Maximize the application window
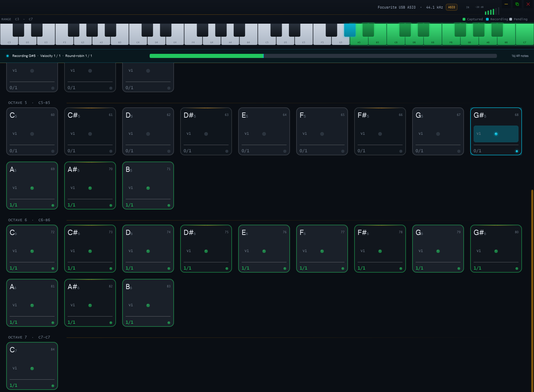The image size is (534, 392). 517,4
